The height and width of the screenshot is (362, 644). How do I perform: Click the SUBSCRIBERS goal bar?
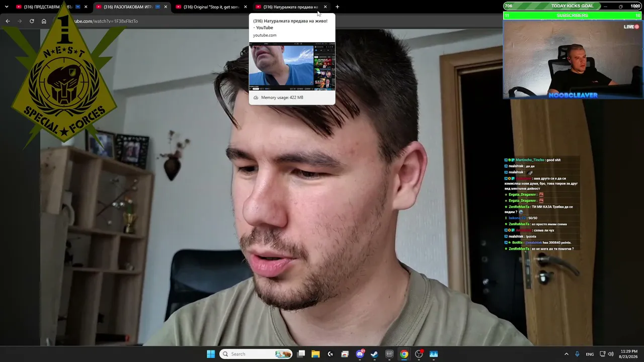click(573, 16)
